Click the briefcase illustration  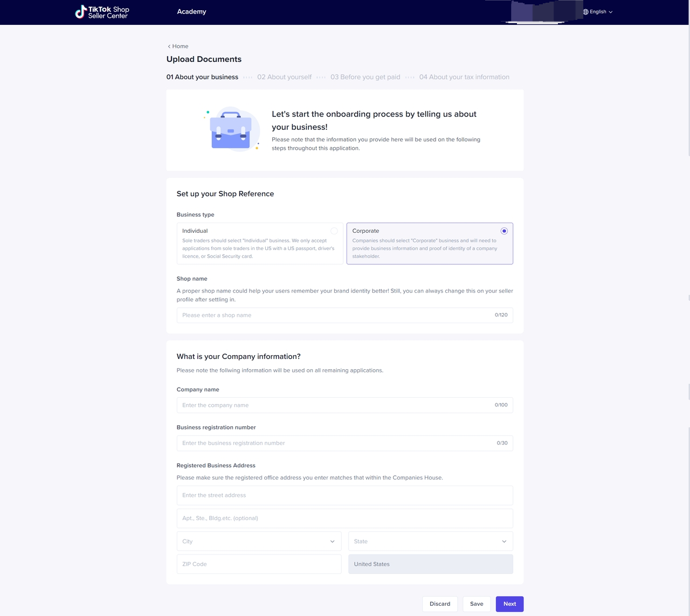click(231, 129)
